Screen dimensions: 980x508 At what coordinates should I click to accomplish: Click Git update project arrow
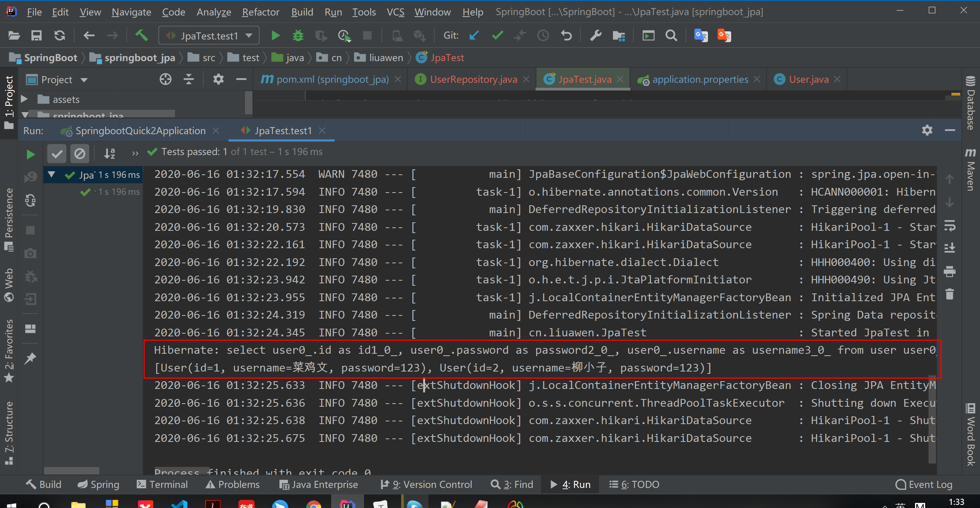point(474,36)
